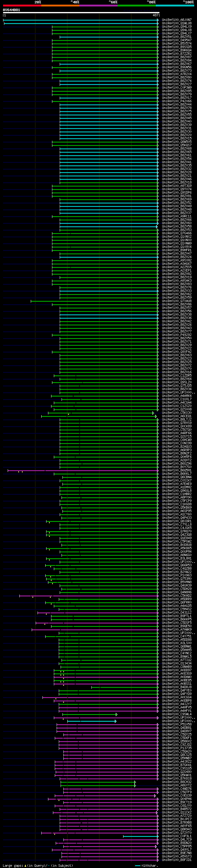Screen dimensions: 197x868
Task: Open hit UniRef100_C0P3W9
Action: pos(176,88)
